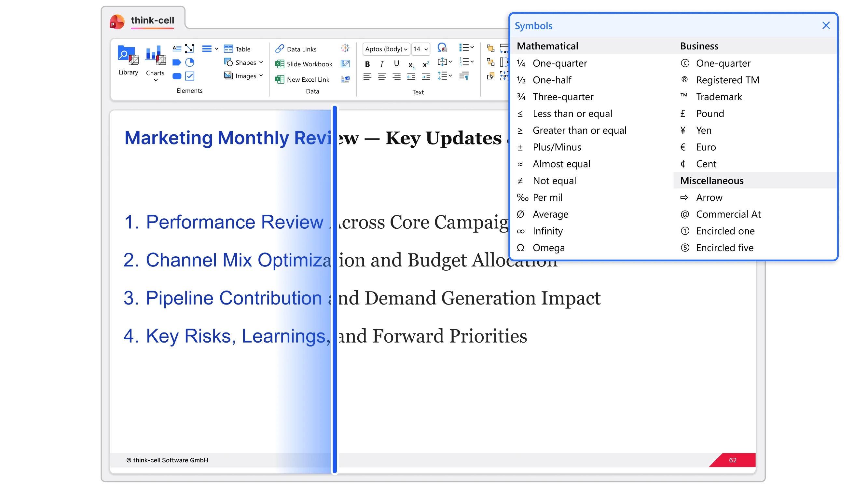
Task: Toggle underline formatting
Action: 397,64
